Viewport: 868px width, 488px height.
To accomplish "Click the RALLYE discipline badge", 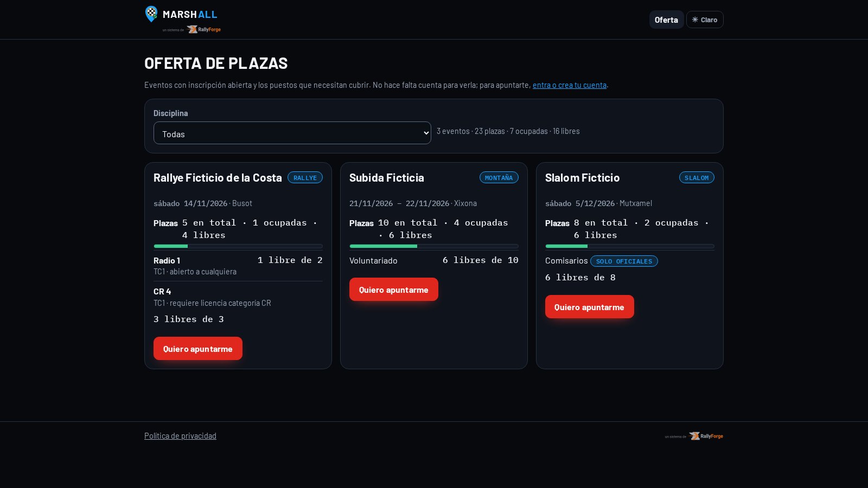I will pos(305,178).
